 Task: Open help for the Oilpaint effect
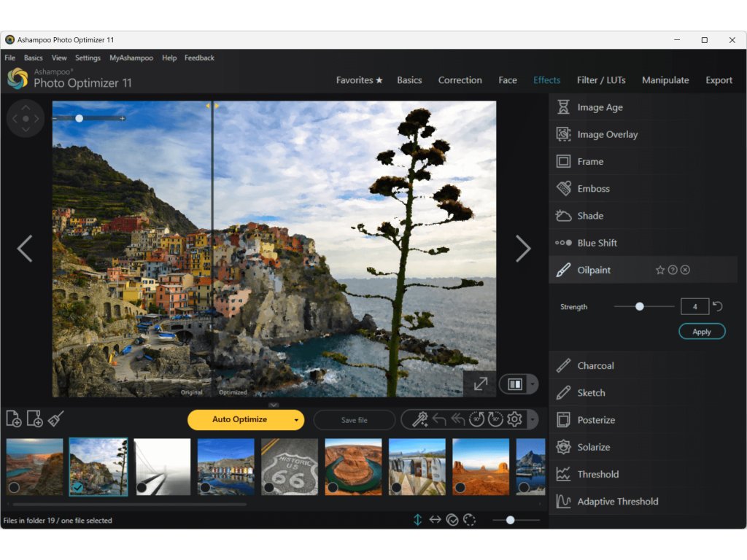tap(673, 270)
